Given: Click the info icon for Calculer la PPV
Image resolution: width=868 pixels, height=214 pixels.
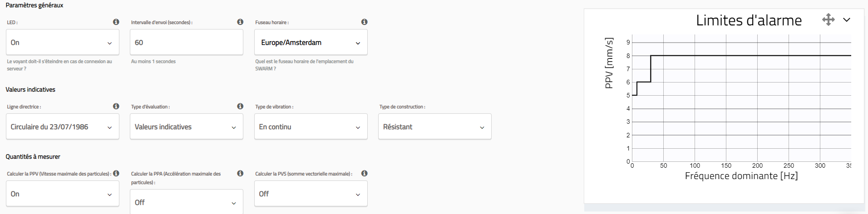Looking at the screenshot, I should pyautogui.click(x=116, y=173).
